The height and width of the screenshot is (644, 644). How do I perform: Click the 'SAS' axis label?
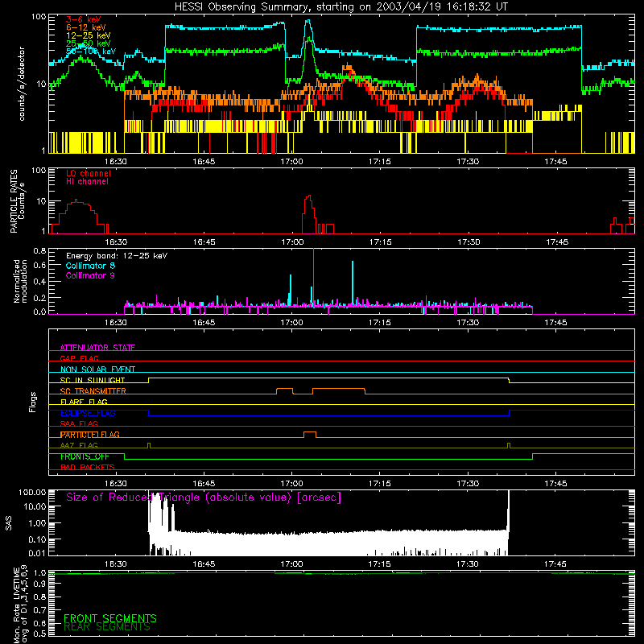(x=9, y=523)
